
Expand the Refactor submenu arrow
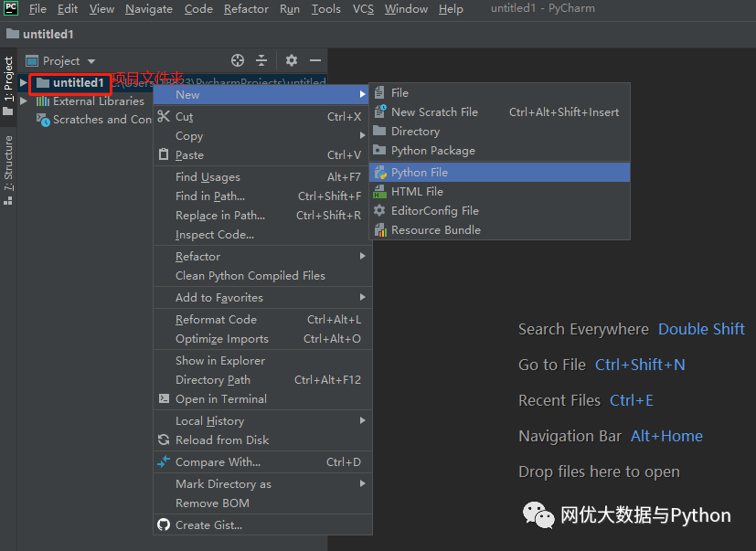[x=363, y=256]
